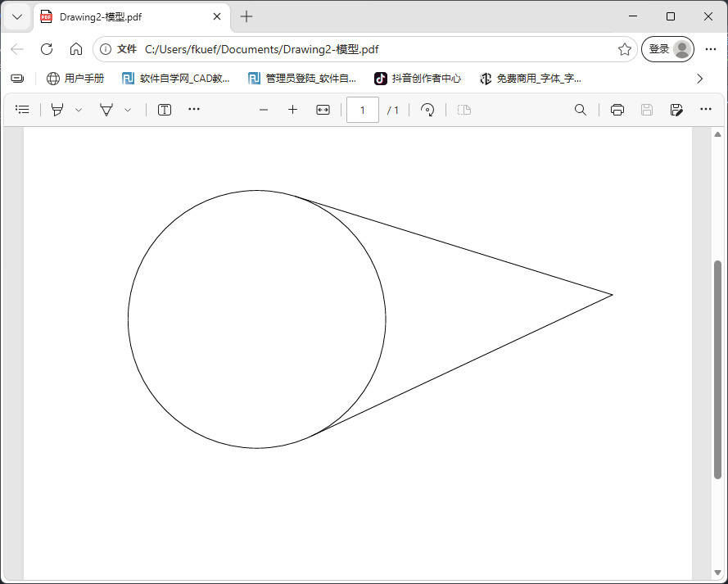Click the 登录 profile button

[x=667, y=49]
